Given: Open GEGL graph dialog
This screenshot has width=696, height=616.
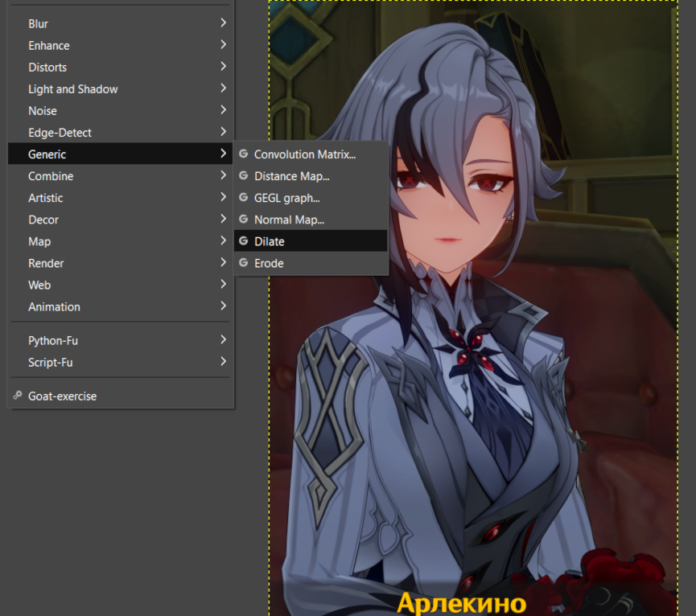Looking at the screenshot, I should click(x=311, y=197).
